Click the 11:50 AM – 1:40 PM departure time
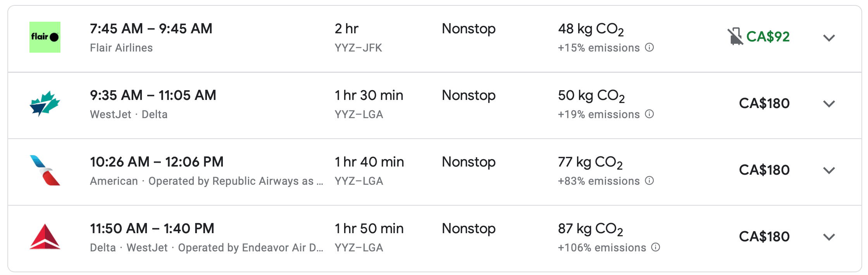This screenshot has height=275, width=868. tap(152, 229)
